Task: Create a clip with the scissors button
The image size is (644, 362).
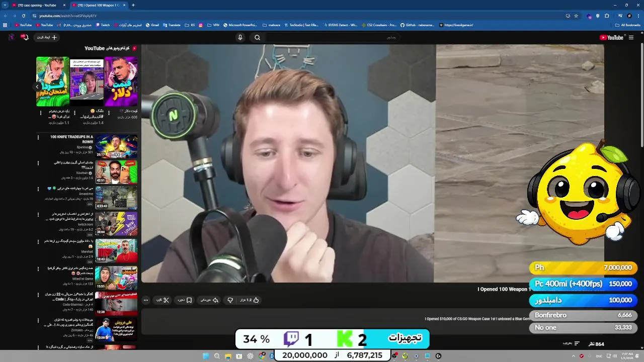Action: (x=162, y=300)
